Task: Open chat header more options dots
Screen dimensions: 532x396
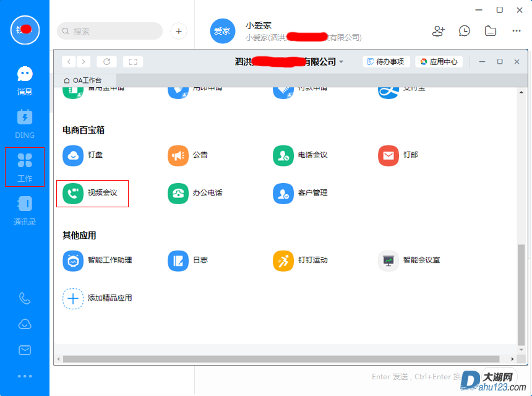Action: tap(517, 31)
